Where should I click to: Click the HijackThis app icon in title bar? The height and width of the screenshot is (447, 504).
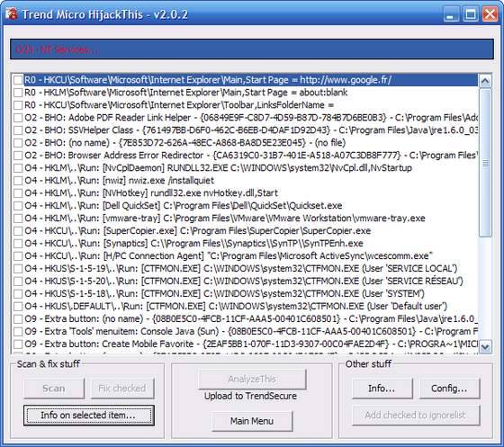11,13
